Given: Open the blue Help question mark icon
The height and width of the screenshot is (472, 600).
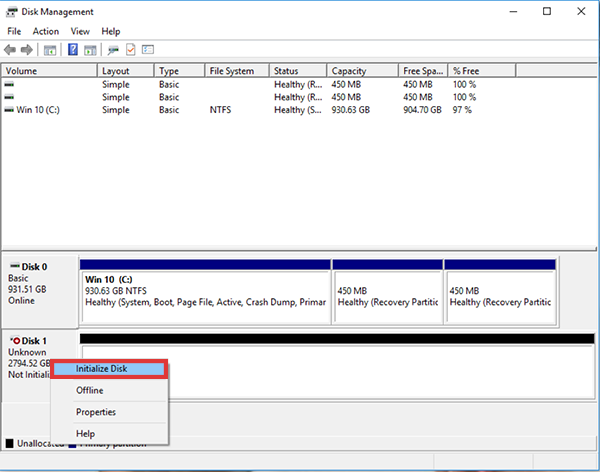Looking at the screenshot, I should pos(73,49).
